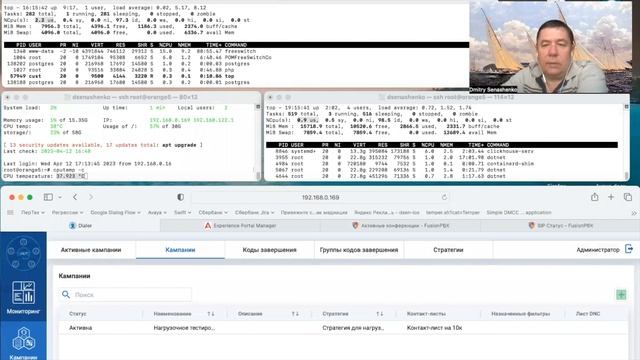Sort the Описание column

point(295,314)
